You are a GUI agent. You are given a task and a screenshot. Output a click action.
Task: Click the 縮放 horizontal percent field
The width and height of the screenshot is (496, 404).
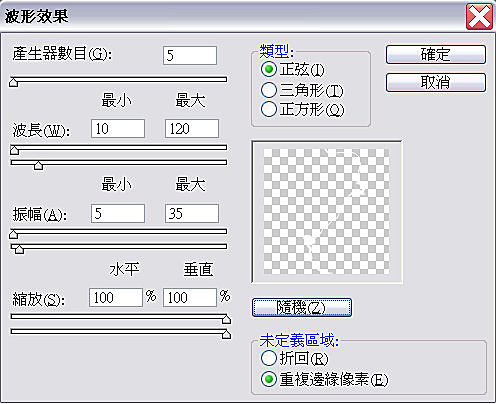tap(116, 297)
